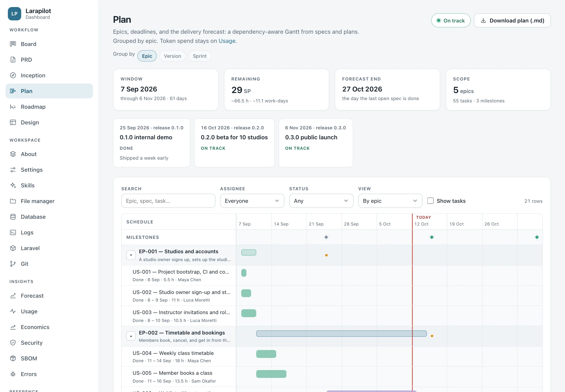This screenshot has width=565, height=392.
Task: Click the LP Larapilot logo
Action: 14,14
